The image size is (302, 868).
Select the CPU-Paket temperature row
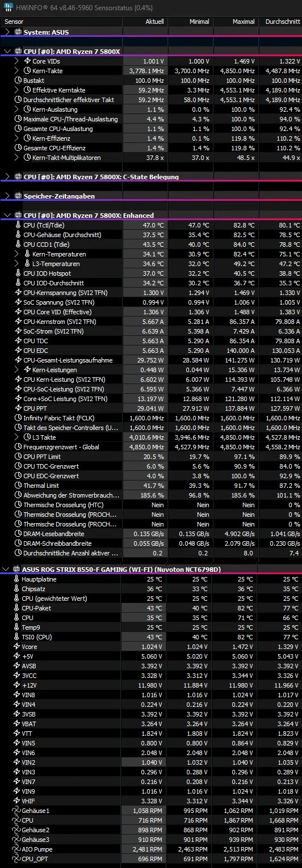tap(151, 608)
